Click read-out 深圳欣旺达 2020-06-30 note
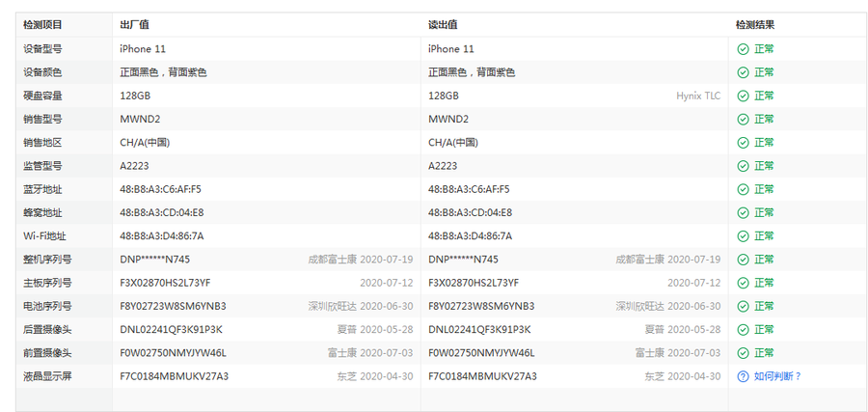This screenshot has height=412, width=868. (x=668, y=306)
